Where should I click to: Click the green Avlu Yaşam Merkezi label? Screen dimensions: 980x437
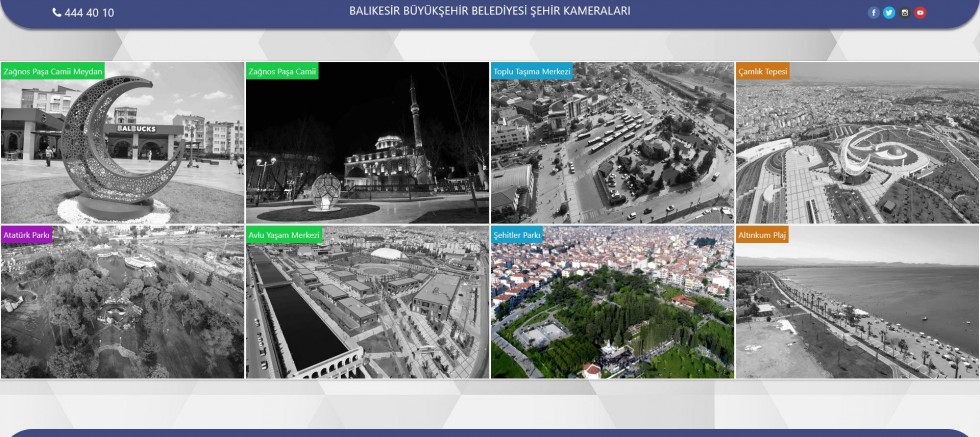coord(284,235)
